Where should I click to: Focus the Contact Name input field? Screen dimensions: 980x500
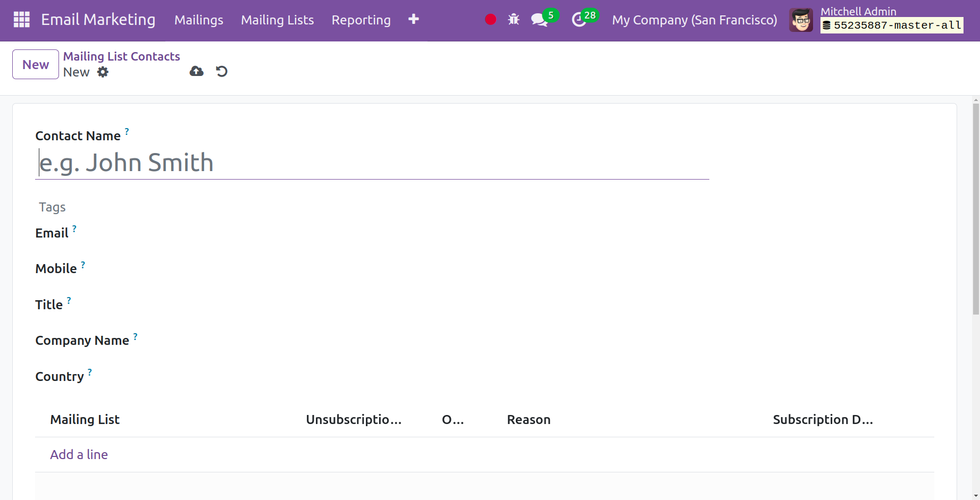[372, 163]
